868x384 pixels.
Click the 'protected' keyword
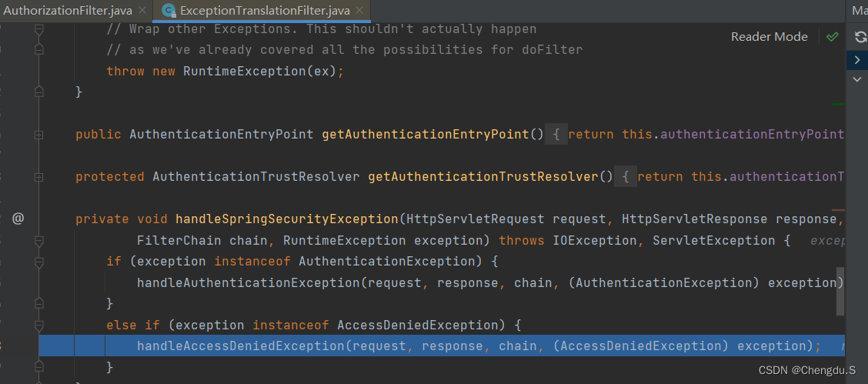(x=110, y=177)
